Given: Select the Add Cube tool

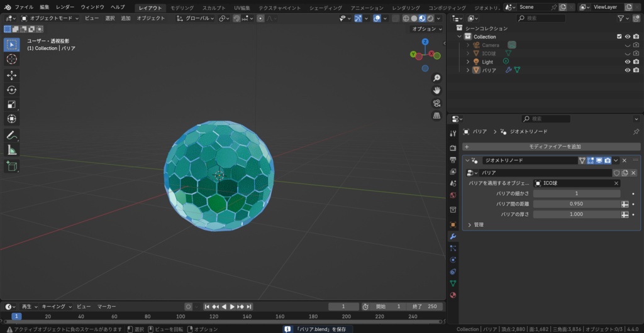Looking at the screenshot, I should point(11,166).
